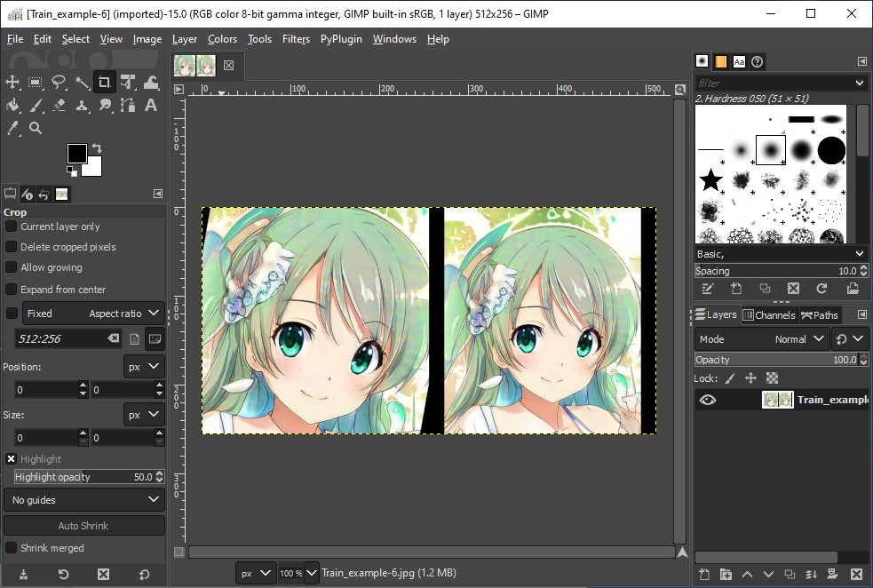Toggle the Fixed aspect ratio checkbox
Screen dimensions: 873x588
(x=12, y=313)
